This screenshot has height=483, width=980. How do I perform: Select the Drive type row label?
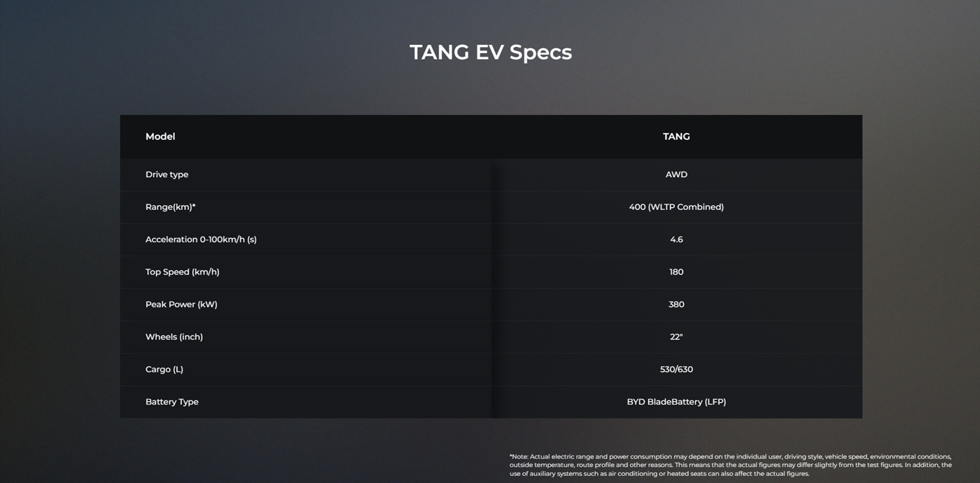167,174
